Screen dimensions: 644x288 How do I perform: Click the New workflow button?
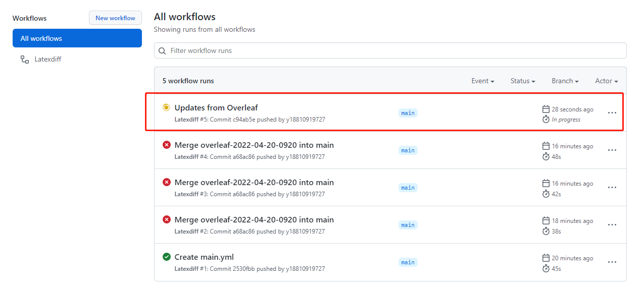115,18
